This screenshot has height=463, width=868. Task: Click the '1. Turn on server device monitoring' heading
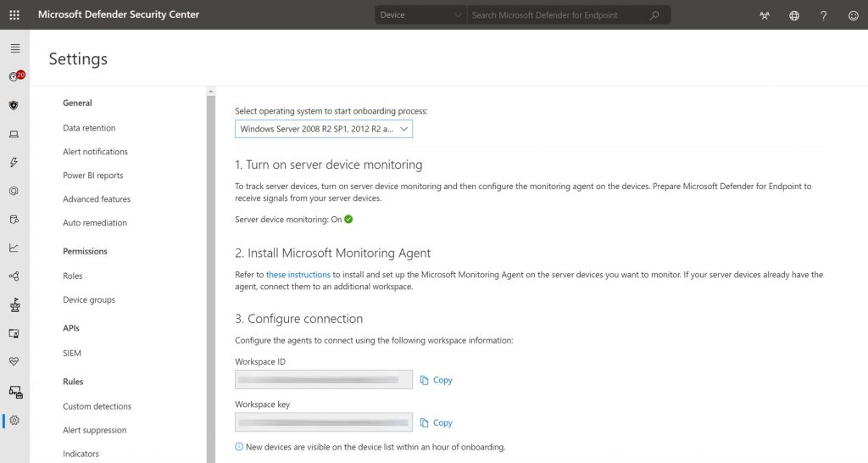(x=329, y=165)
